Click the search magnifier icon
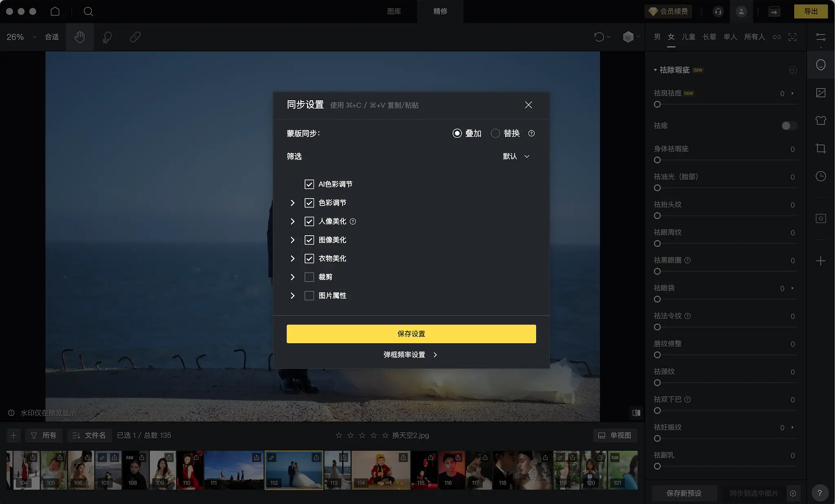The image size is (835, 504). (x=88, y=11)
